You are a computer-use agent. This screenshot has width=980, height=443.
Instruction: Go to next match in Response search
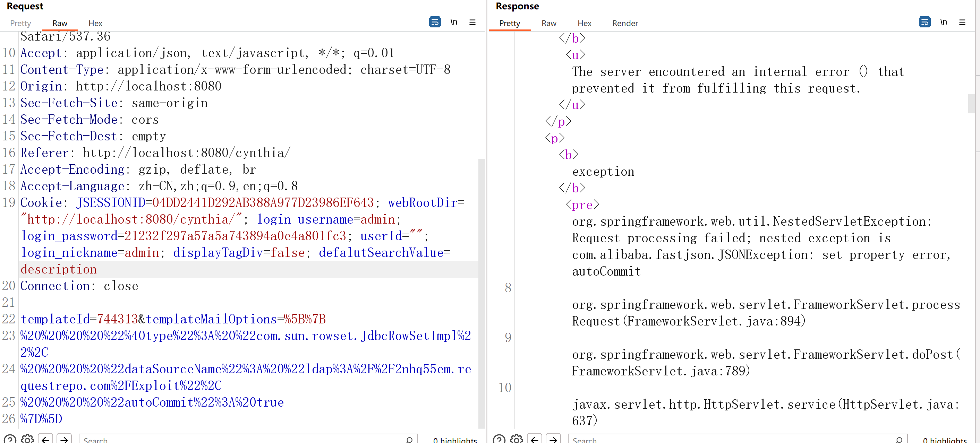553,439
